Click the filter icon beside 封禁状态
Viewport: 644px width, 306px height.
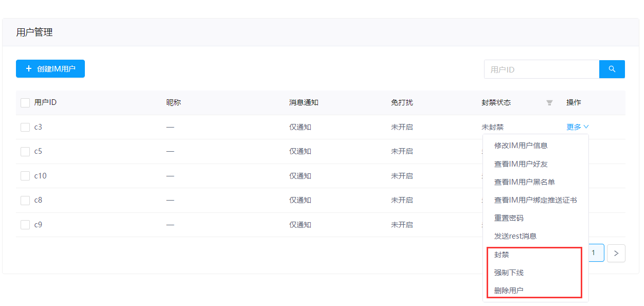tap(549, 103)
